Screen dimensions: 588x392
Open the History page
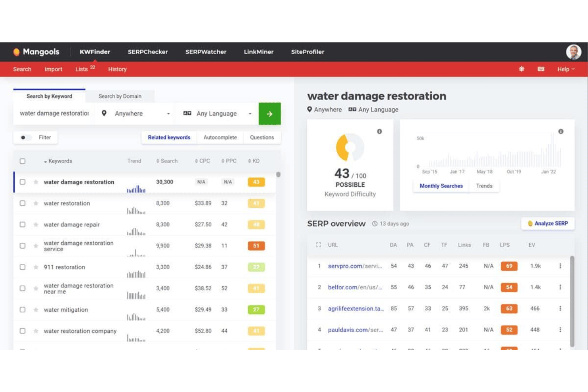[x=117, y=69]
